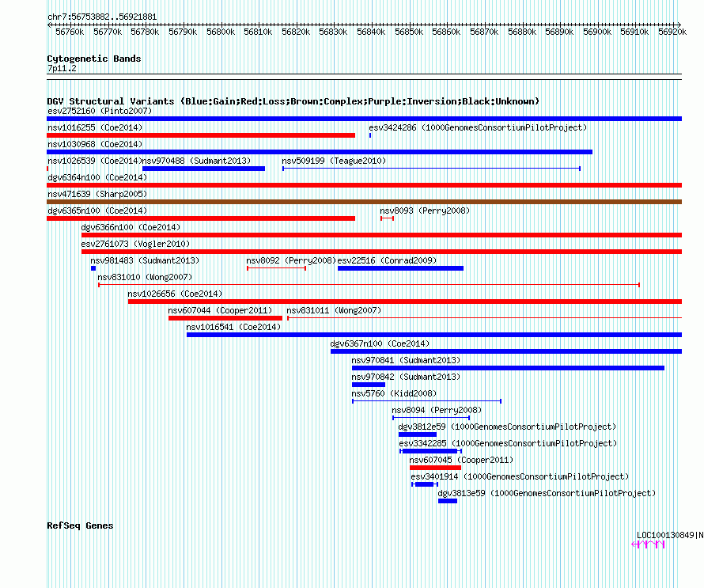
Task: Click the red nsv607045 loss bar
Action: (436, 468)
